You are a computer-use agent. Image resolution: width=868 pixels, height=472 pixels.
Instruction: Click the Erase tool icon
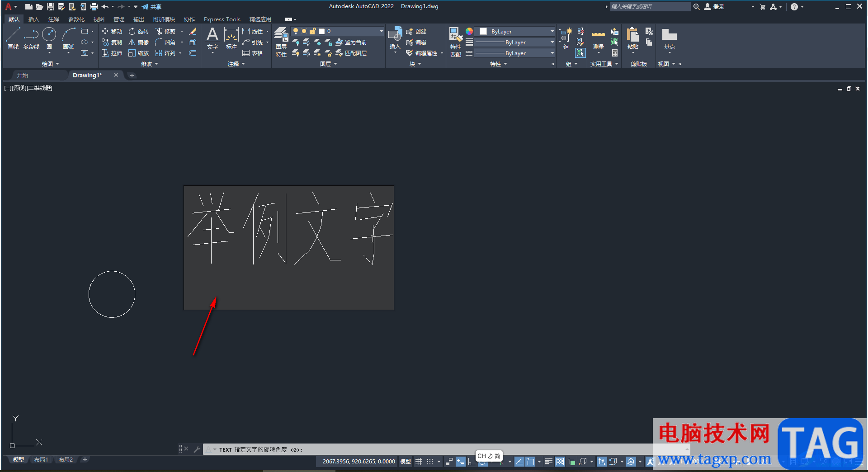pyautogui.click(x=193, y=31)
